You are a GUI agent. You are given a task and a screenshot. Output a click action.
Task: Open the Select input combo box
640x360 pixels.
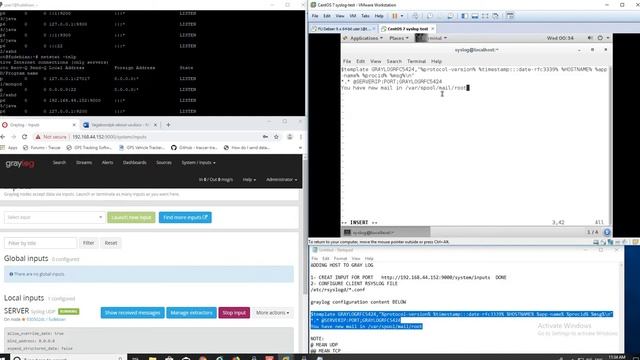point(54,218)
